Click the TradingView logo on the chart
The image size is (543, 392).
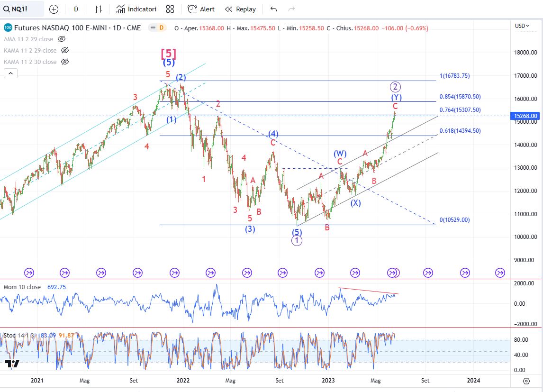coord(12,364)
